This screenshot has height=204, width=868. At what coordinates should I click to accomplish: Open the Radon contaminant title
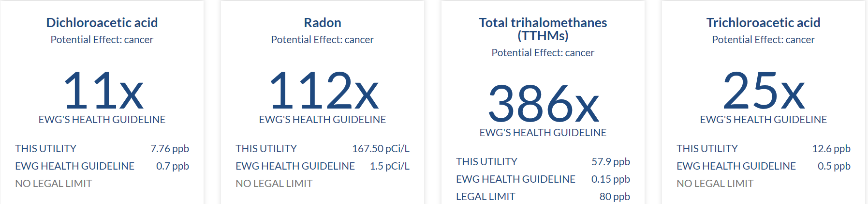[323, 23]
